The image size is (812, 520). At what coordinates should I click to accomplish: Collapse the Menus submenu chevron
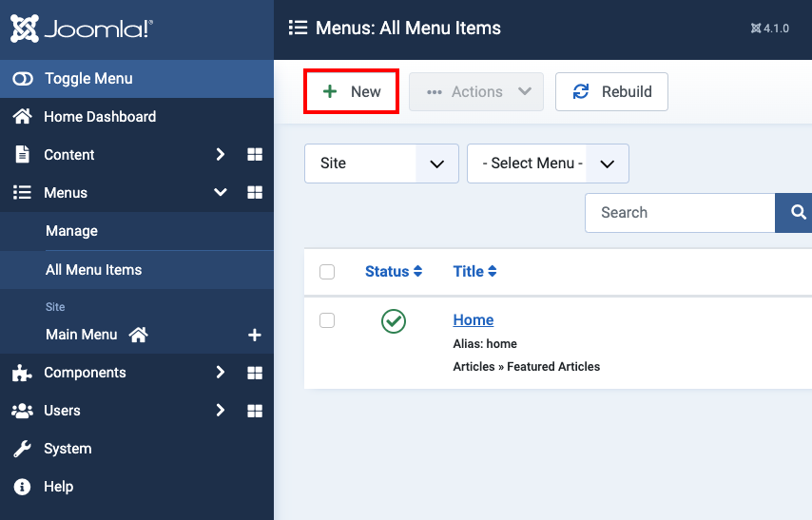point(220,192)
